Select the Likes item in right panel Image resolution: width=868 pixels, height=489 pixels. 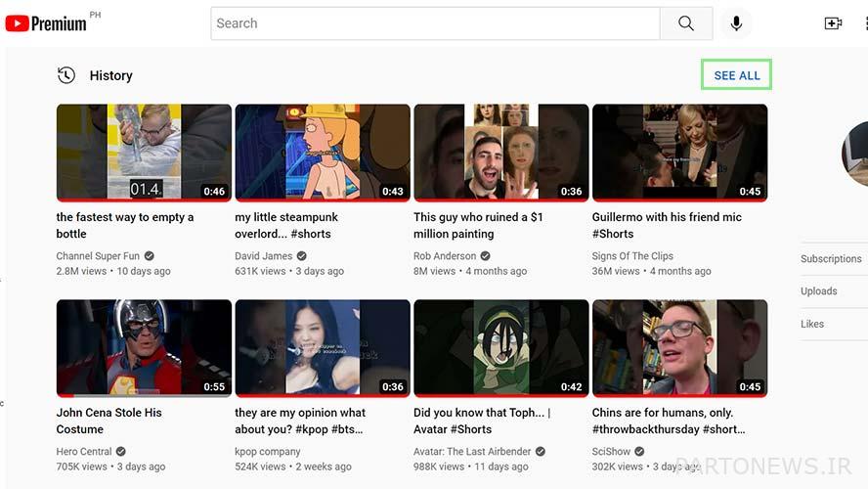pyautogui.click(x=812, y=324)
